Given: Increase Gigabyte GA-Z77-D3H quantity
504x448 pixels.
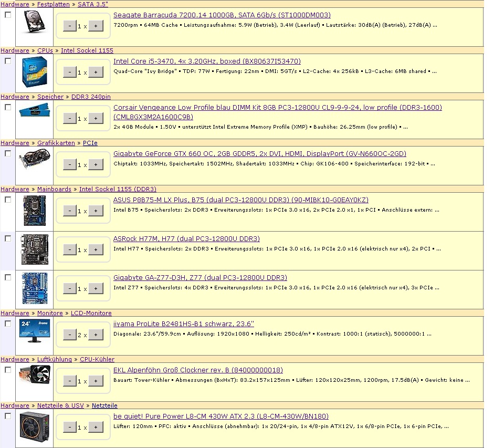Looking at the screenshot, I should tap(96, 289).
